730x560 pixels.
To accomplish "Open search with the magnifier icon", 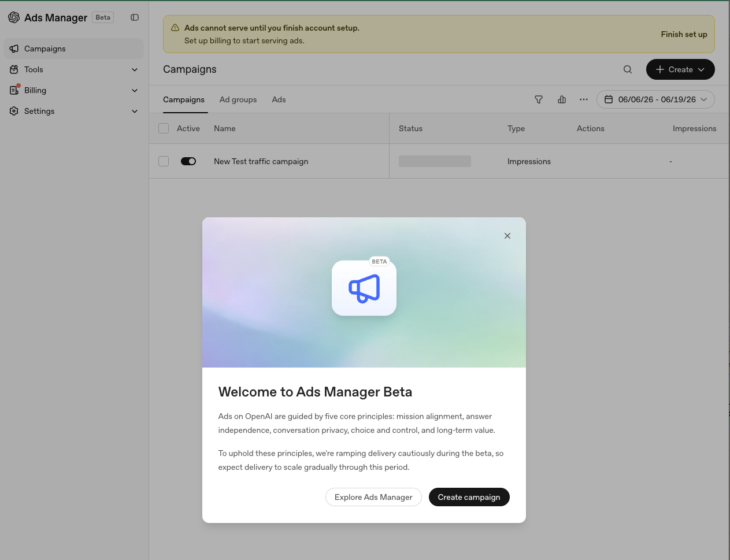I will click(x=628, y=69).
